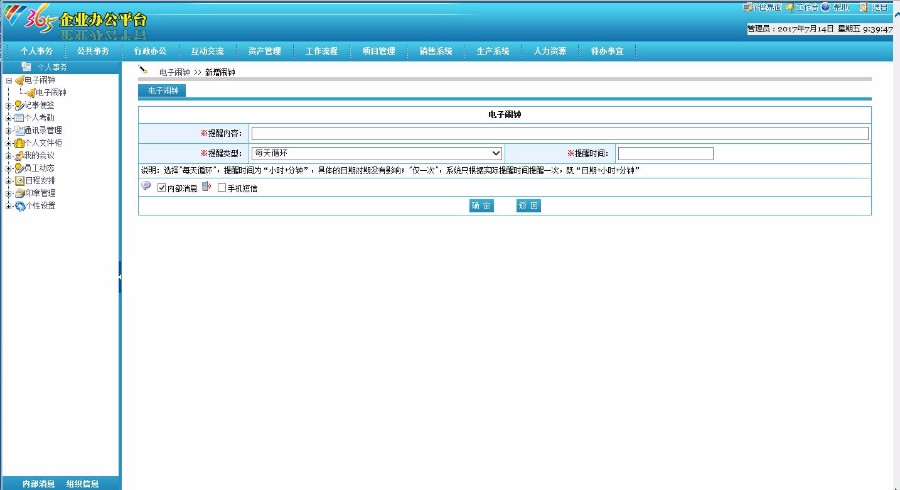Check the 手机短信 checkbox
The image size is (900, 490).
(x=222, y=188)
